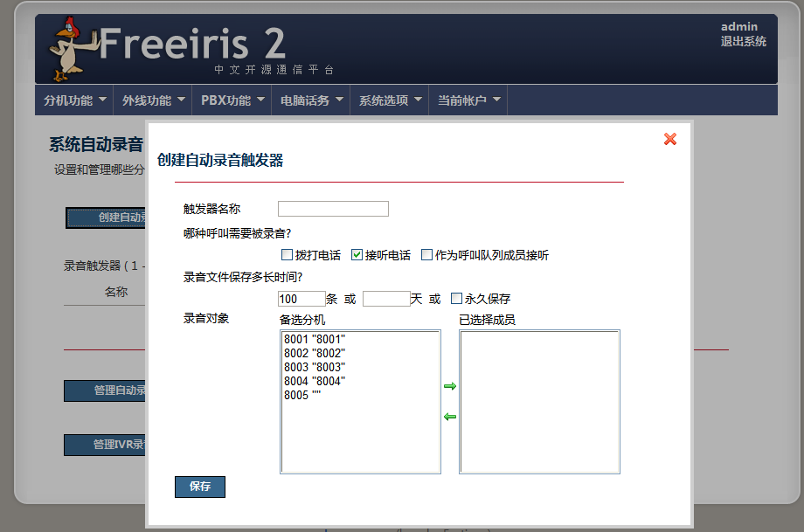
Task: Uncheck the 接听电话 checkbox
Action: pos(357,255)
